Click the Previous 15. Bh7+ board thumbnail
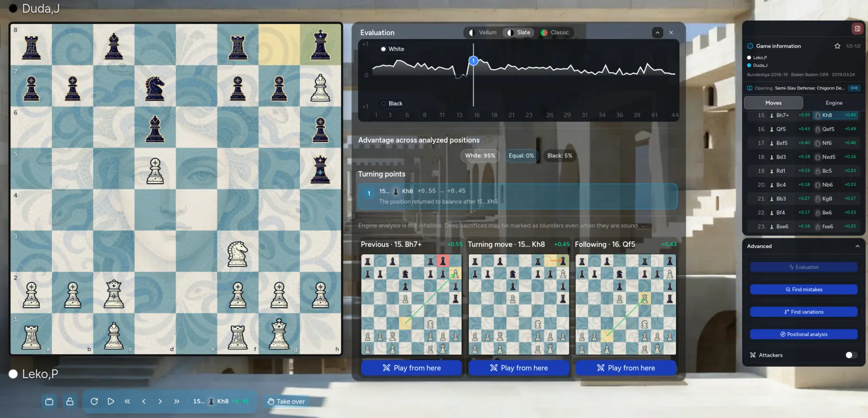This screenshot has height=418, width=868. click(411, 305)
